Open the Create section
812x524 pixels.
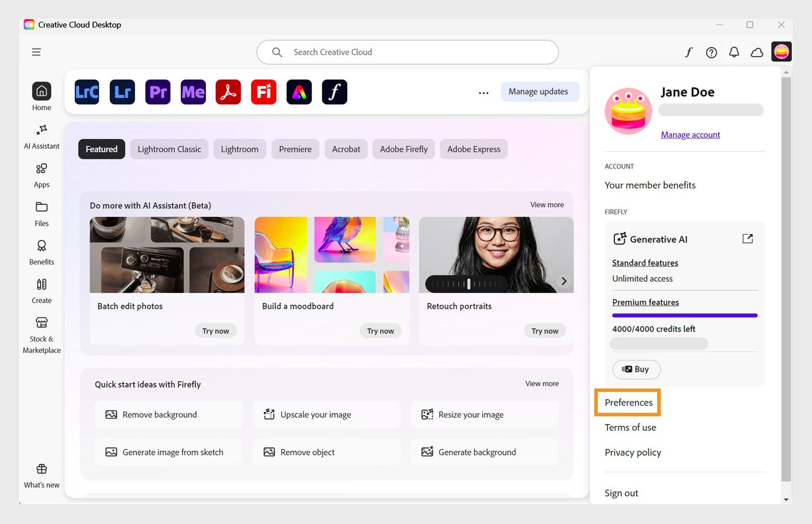[x=42, y=291]
